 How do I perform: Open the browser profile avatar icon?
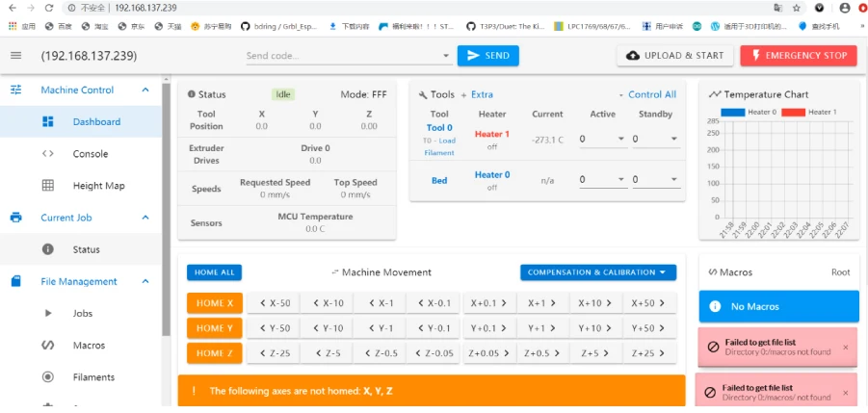[845, 8]
